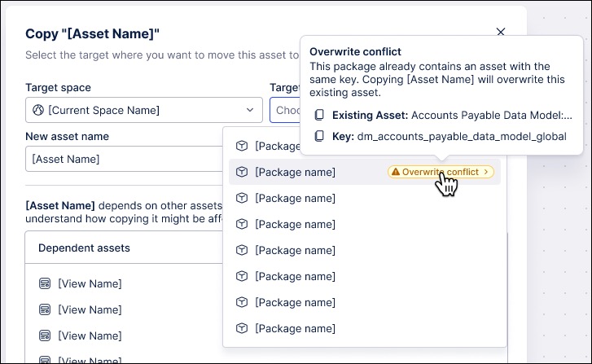The image size is (592, 364).
Task: Copy the Key value via its copy icon
Action: pos(320,136)
